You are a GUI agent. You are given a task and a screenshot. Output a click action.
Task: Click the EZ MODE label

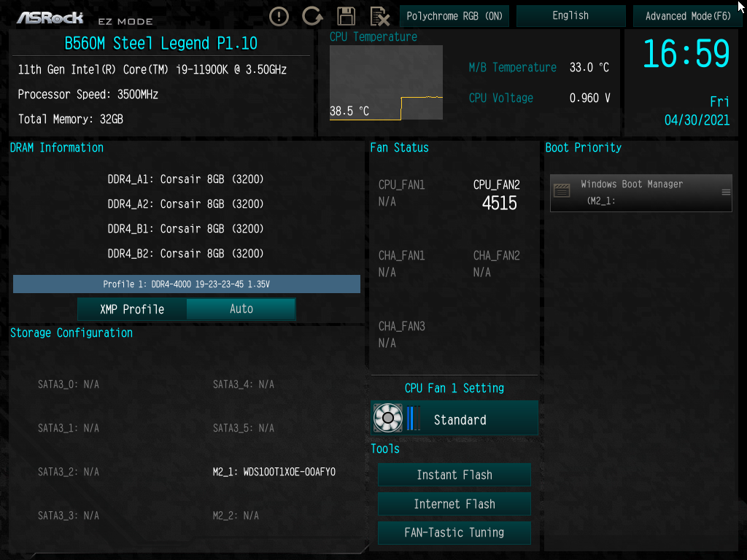point(125,21)
